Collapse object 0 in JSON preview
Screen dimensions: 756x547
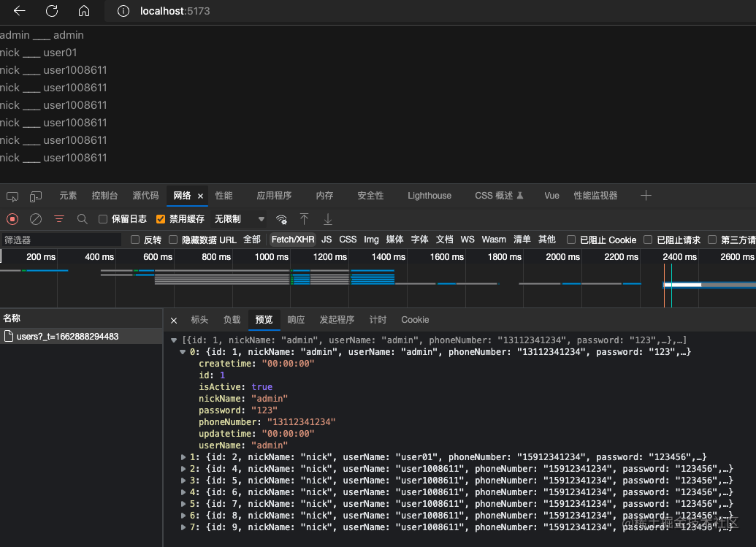click(x=183, y=352)
